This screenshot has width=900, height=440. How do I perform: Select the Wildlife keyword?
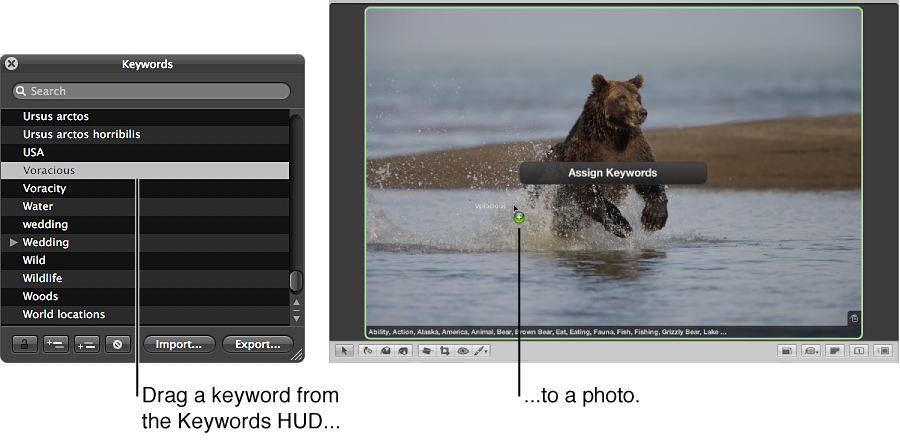pos(145,278)
